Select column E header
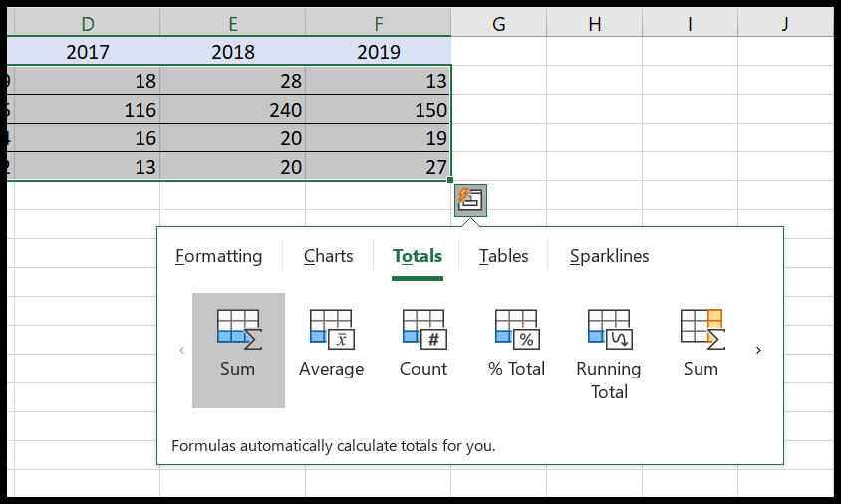 233,24
